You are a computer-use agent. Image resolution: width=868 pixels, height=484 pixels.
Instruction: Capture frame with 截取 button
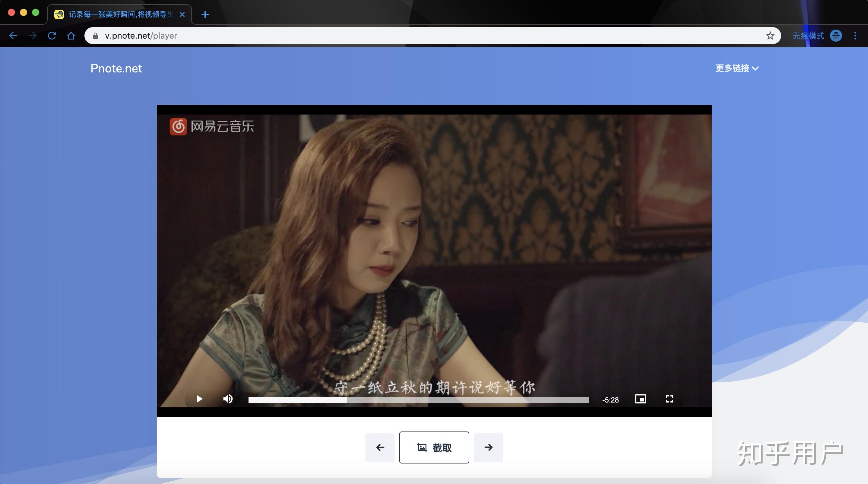tap(434, 447)
